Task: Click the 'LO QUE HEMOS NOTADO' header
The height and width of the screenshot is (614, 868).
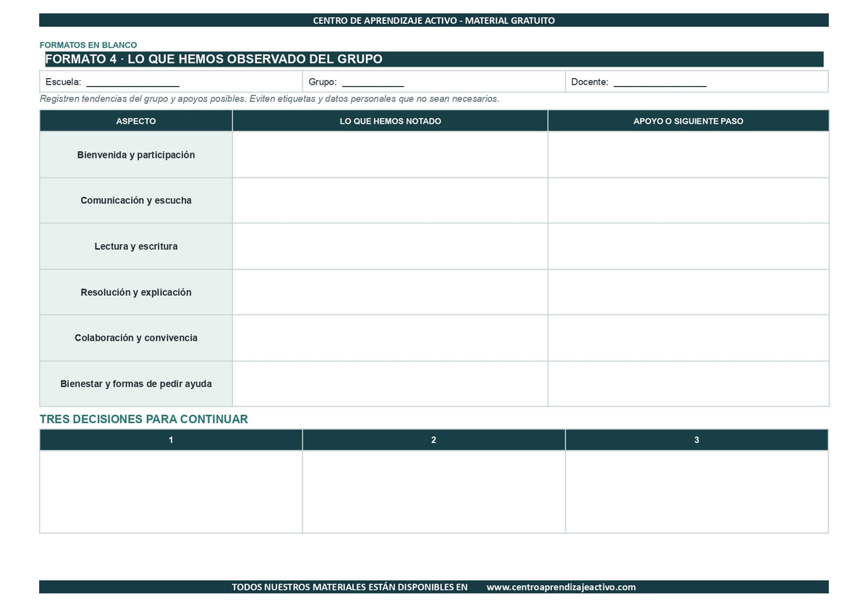Action: click(x=390, y=121)
